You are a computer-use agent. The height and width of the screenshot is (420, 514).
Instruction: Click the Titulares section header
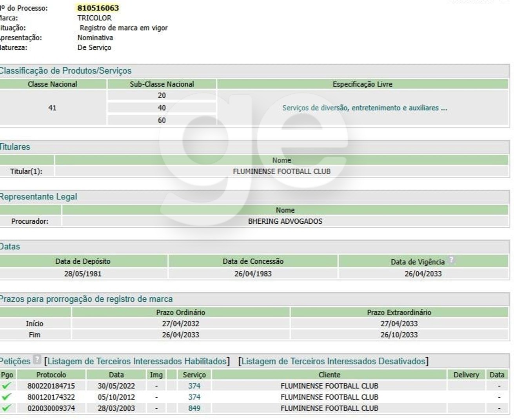pos(15,147)
